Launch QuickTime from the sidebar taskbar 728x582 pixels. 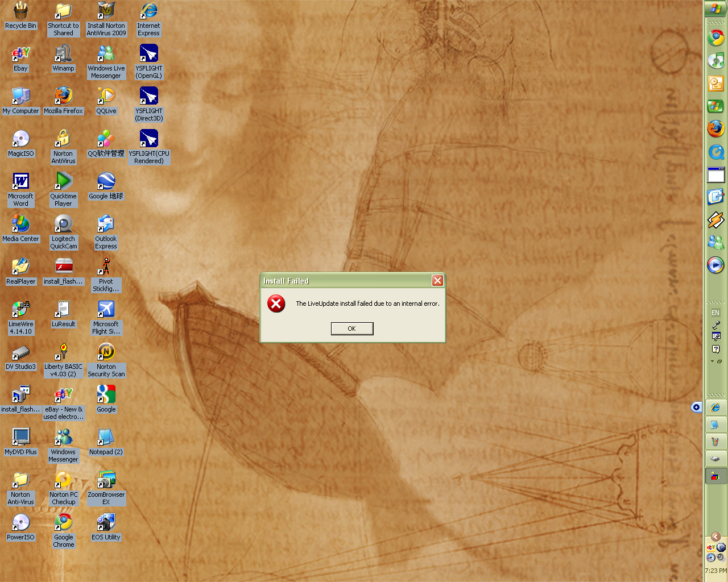tap(715, 152)
